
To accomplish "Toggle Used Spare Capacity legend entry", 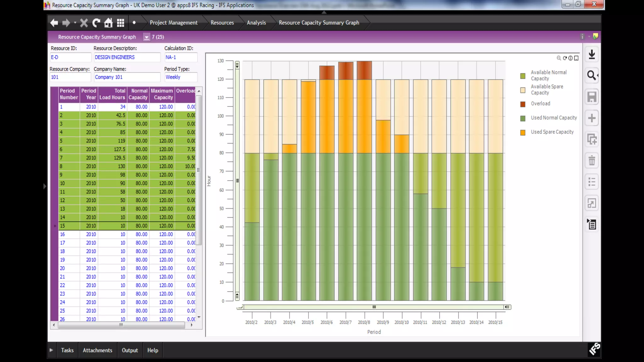I will (x=552, y=132).
